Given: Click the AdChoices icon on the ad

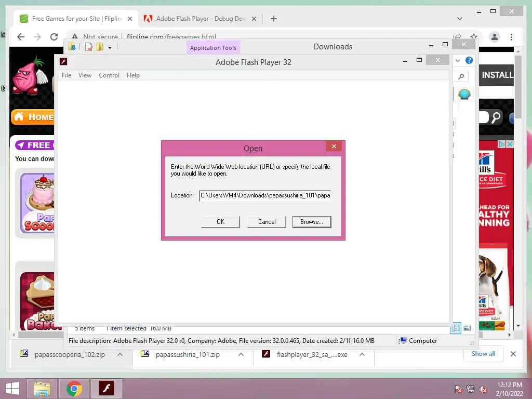Looking at the screenshot, I should coord(502,144).
